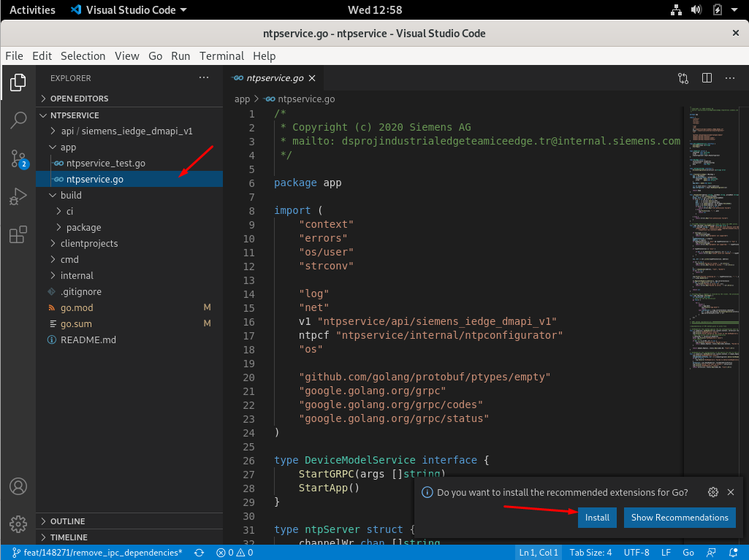Open the Terminal menu

[221, 56]
